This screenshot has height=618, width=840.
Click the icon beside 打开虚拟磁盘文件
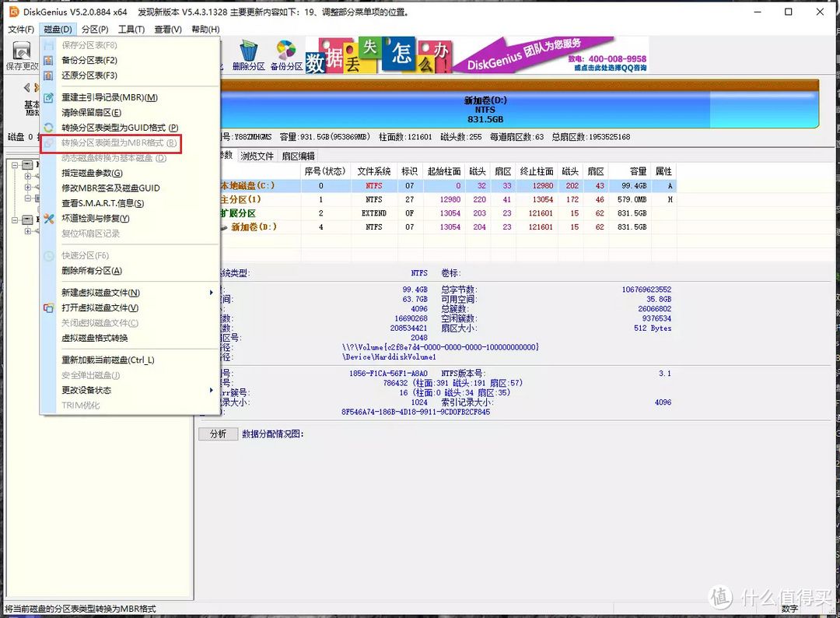[x=48, y=307]
